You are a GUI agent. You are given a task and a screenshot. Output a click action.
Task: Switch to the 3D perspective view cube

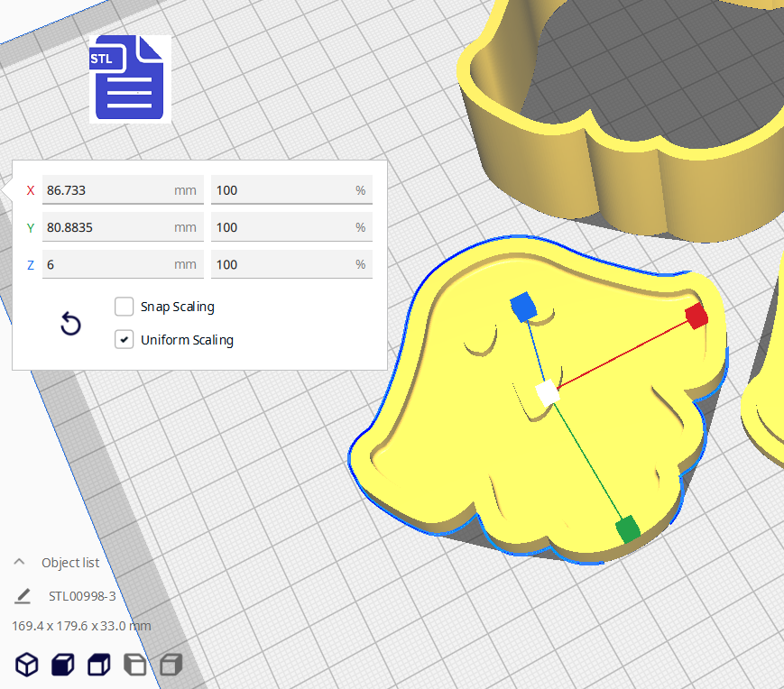pyautogui.click(x=28, y=666)
